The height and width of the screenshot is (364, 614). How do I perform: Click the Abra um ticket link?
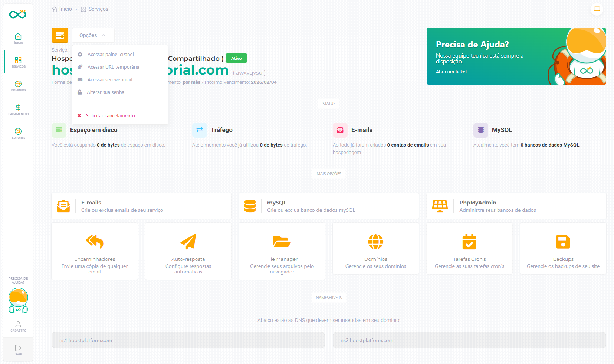451,72
